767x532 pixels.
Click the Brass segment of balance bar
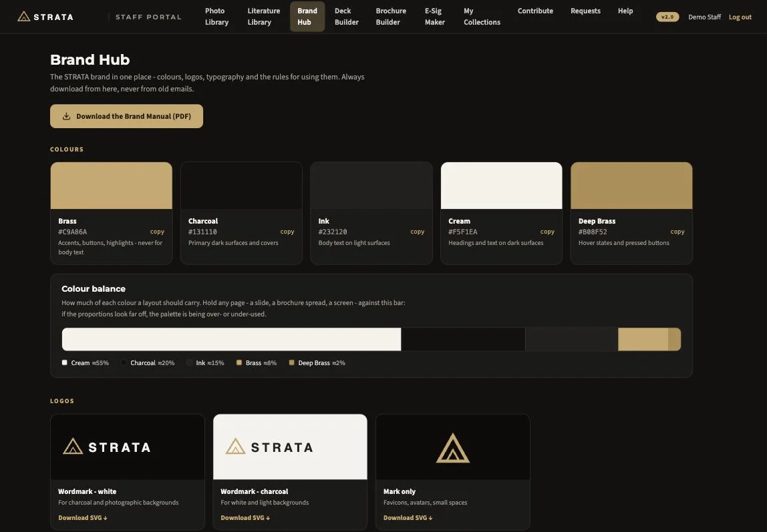[x=643, y=339]
